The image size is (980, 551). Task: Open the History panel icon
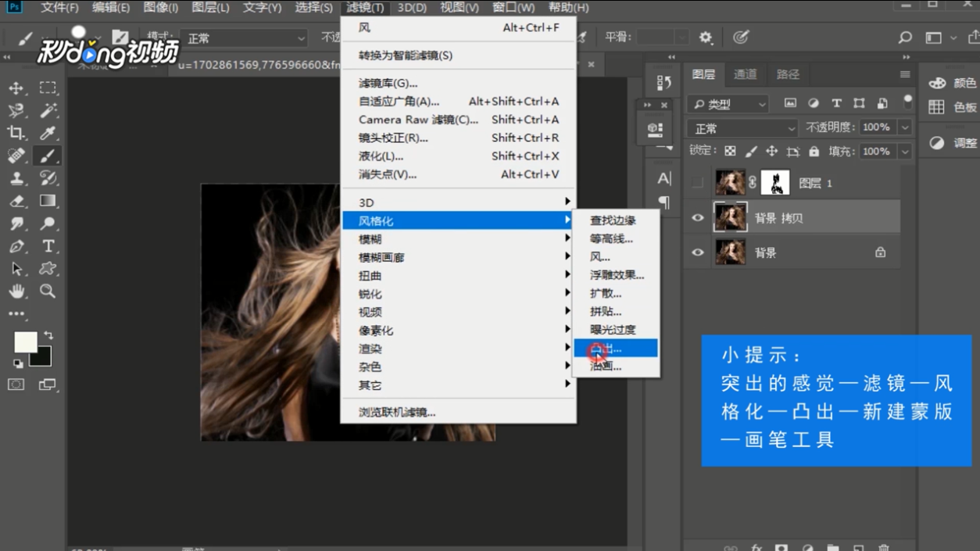tap(663, 83)
